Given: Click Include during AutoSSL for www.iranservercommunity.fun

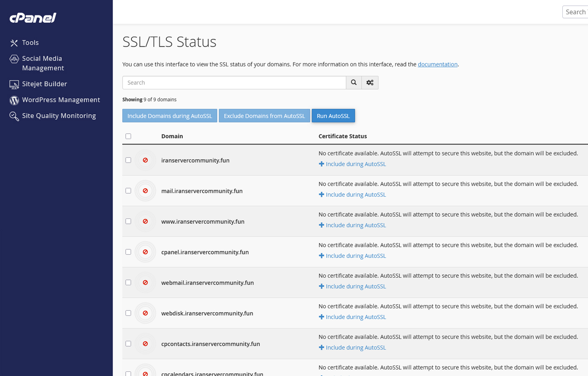Looking at the screenshot, I should [355, 225].
